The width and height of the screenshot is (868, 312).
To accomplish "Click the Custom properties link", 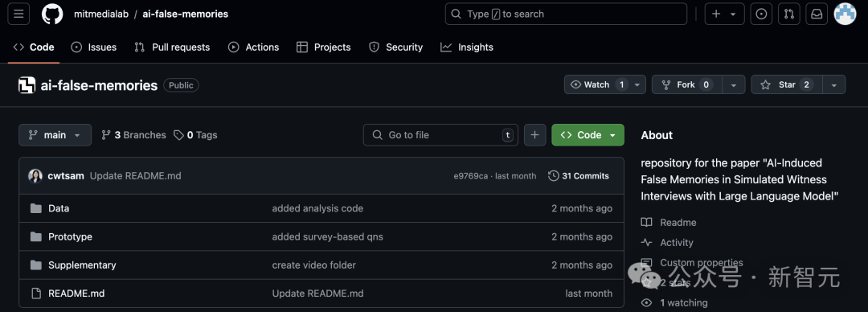I will pyautogui.click(x=692, y=263).
